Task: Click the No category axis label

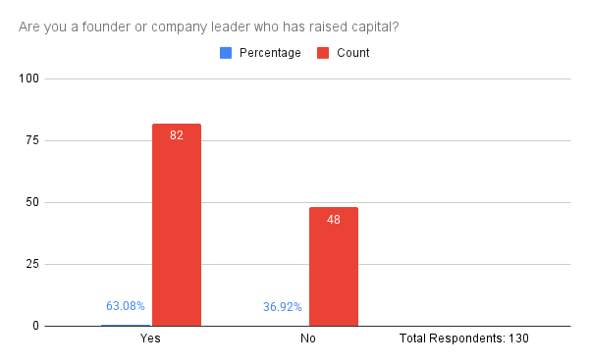Action: [x=308, y=338]
